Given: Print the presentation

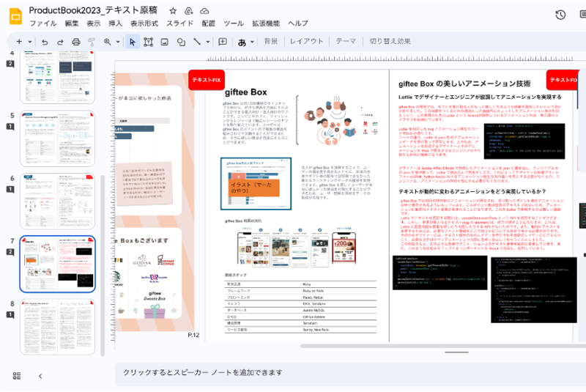Looking at the screenshot, I should (x=76, y=42).
